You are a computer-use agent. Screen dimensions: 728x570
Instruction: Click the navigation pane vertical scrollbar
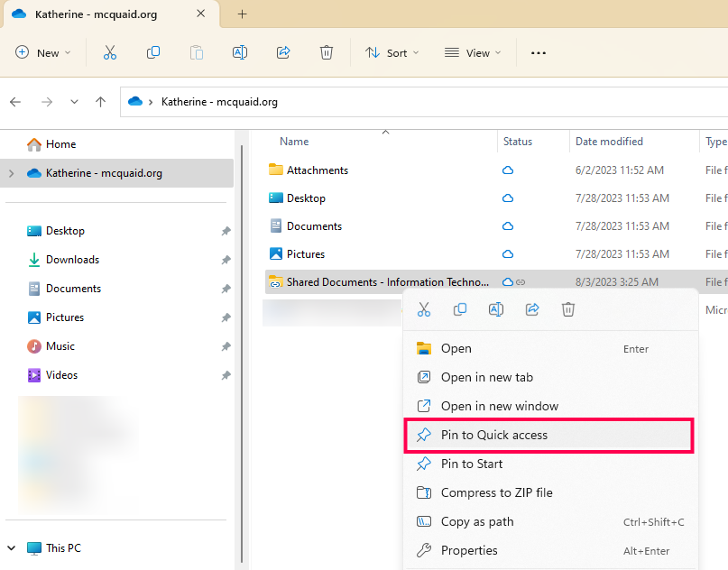(242, 353)
